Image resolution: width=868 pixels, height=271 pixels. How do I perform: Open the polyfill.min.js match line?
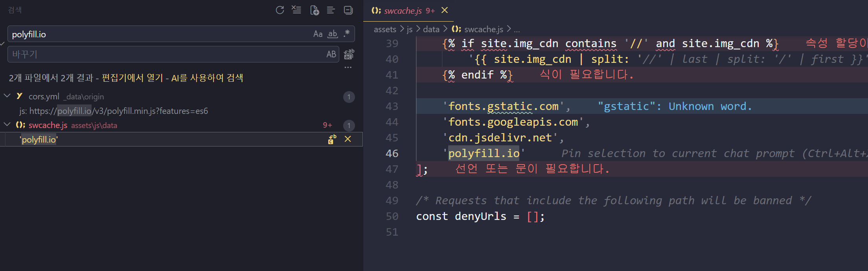coord(114,111)
